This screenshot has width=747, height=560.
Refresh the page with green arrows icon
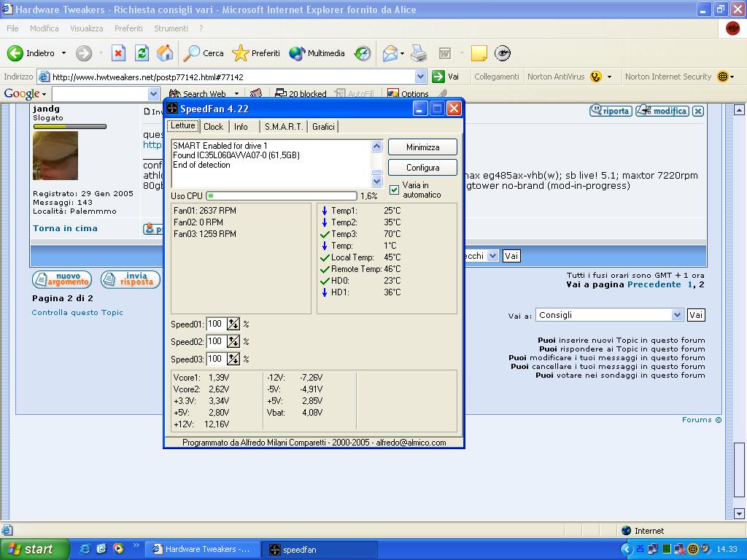coord(142,53)
